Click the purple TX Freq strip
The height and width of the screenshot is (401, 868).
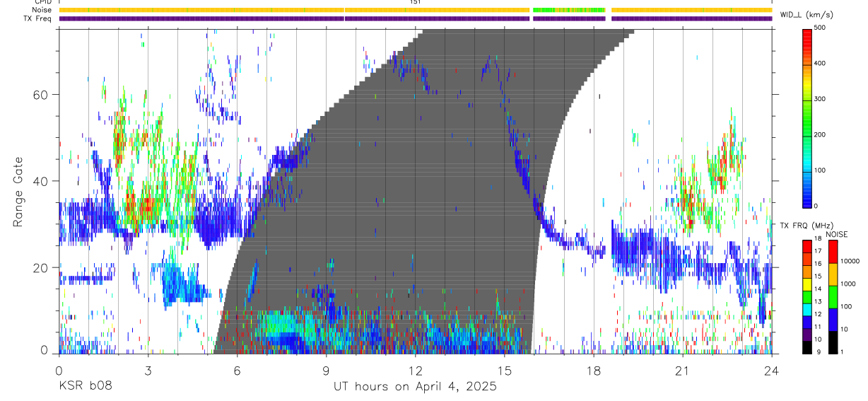tap(416, 18)
